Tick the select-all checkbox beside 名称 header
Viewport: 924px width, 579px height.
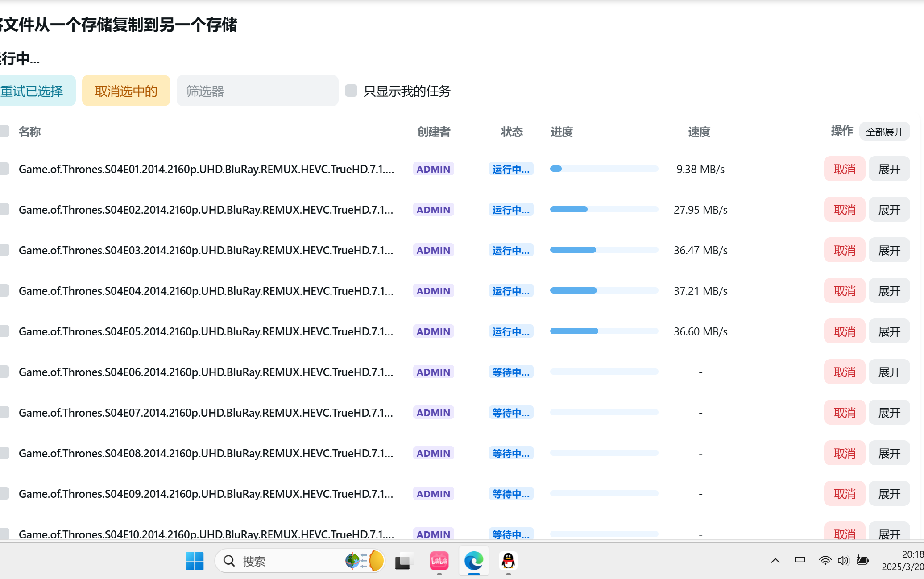[x=4, y=131]
